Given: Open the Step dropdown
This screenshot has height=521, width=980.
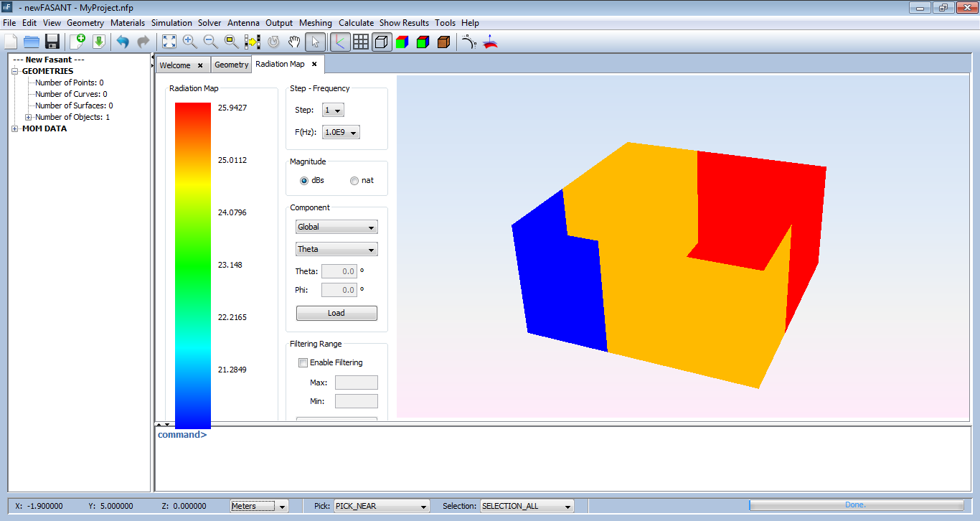Looking at the screenshot, I should [333, 111].
